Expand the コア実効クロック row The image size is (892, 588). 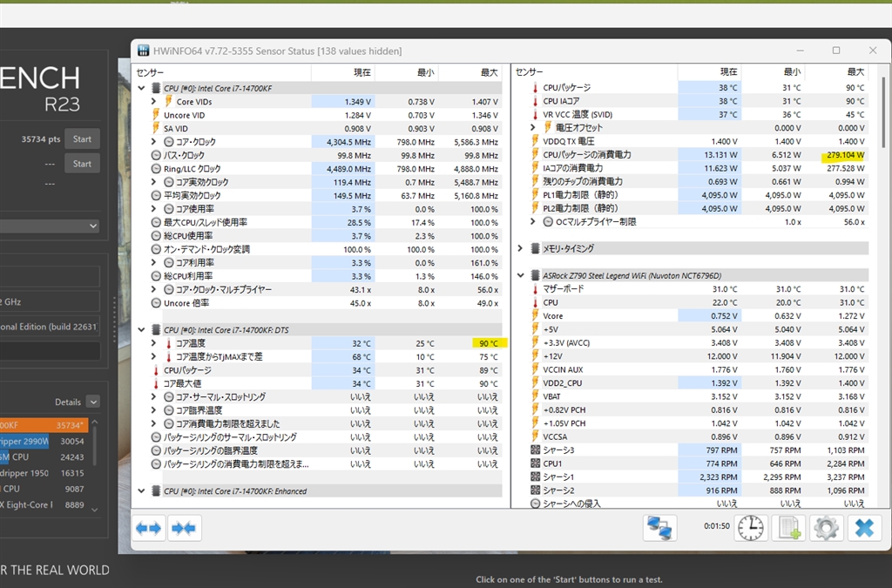(153, 182)
